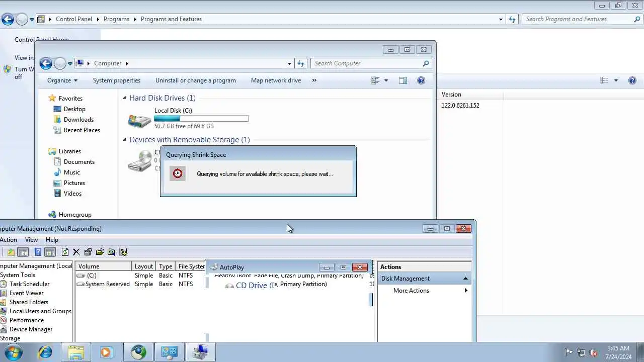This screenshot has height=362, width=644.
Task: Click the Properties icon in Computer Management toolbar
Action: point(88,252)
